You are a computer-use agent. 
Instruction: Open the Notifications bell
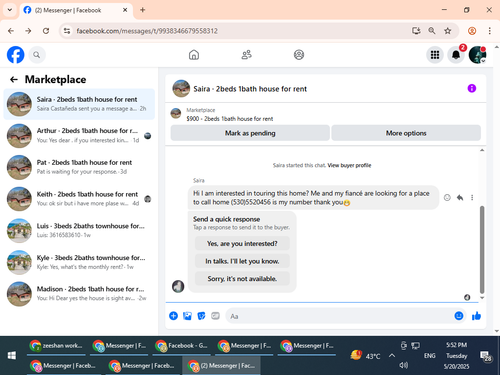[456, 55]
